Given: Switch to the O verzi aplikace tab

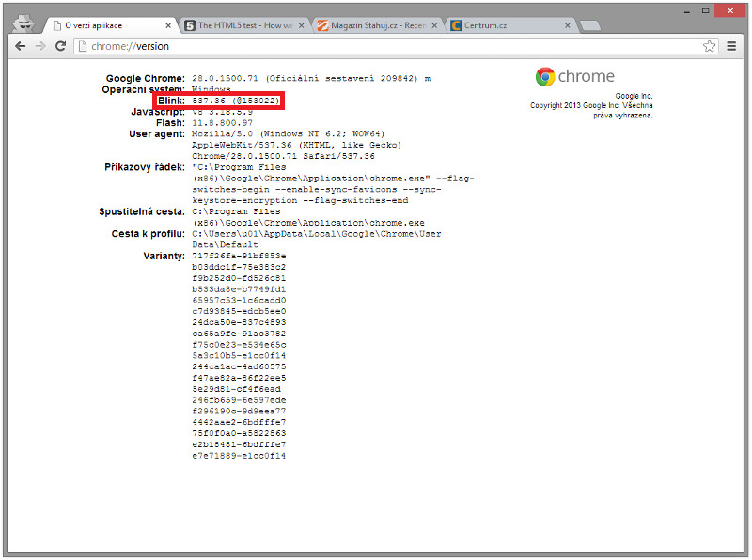Looking at the screenshot, I should pyautogui.click(x=109, y=25).
